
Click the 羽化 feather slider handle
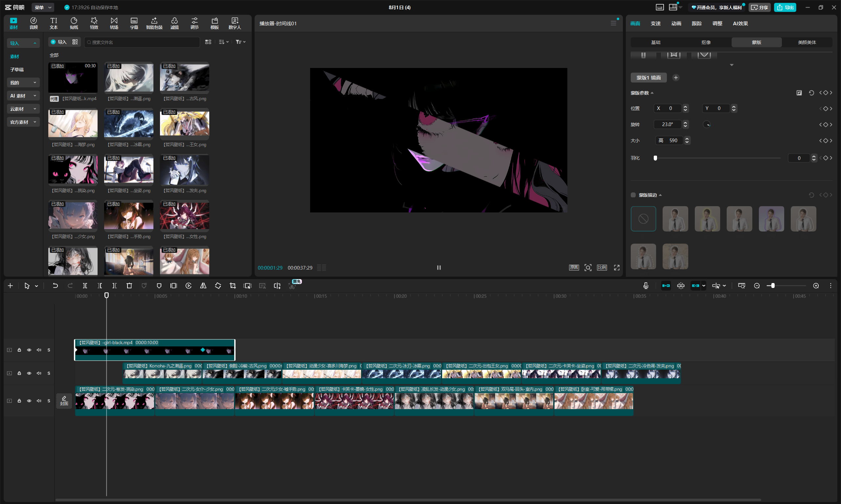655,158
